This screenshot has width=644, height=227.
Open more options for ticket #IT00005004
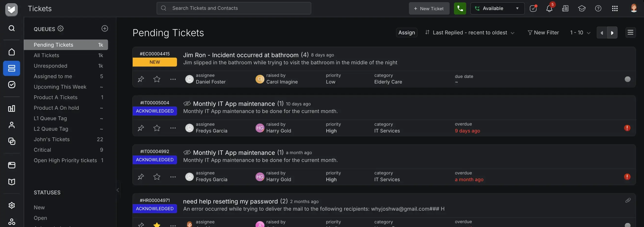click(x=173, y=128)
